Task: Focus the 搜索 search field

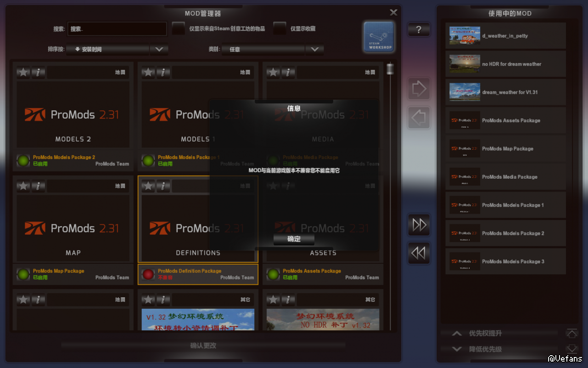Action: [117, 28]
